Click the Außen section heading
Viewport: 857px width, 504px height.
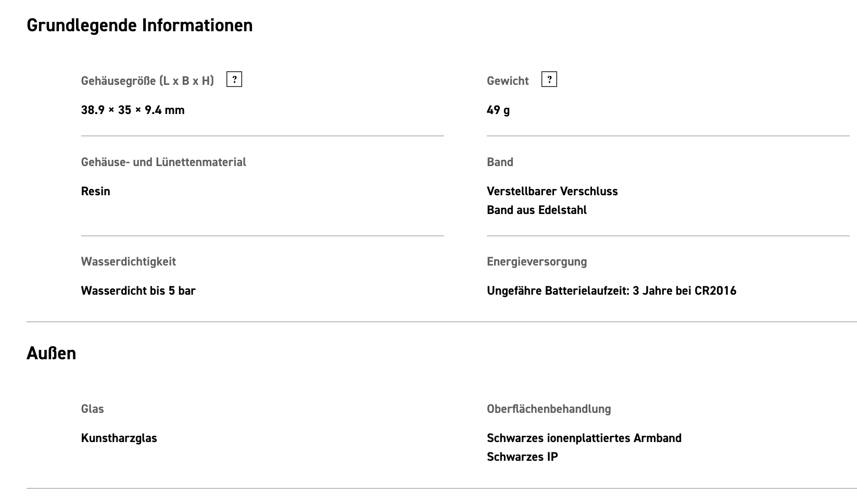tap(51, 353)
